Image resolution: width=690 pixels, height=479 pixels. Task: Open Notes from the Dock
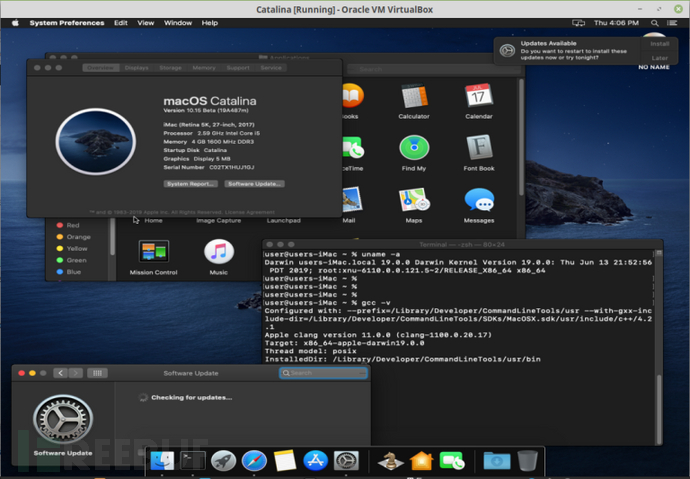coord(285,461)
